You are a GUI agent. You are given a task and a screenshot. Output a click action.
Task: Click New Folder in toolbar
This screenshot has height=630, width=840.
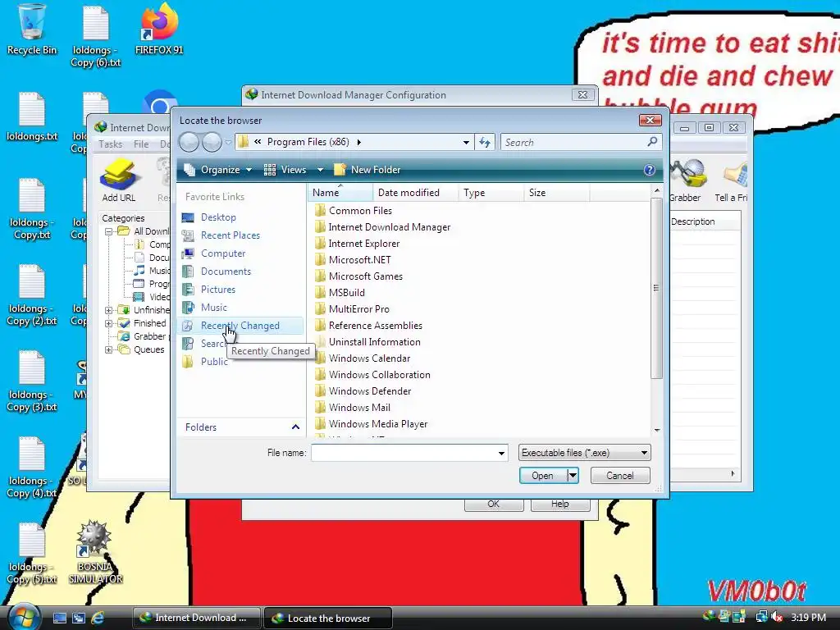[367, 170]
